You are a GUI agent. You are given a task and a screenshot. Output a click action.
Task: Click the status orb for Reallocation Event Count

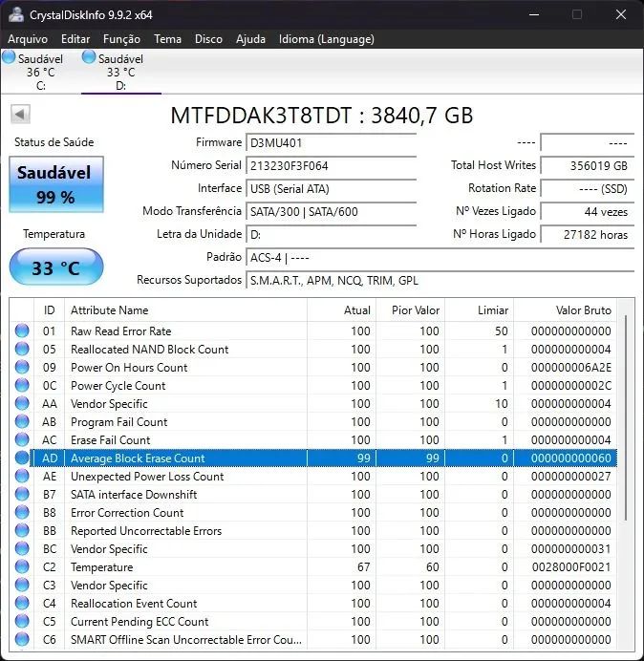tap(22, 603)
